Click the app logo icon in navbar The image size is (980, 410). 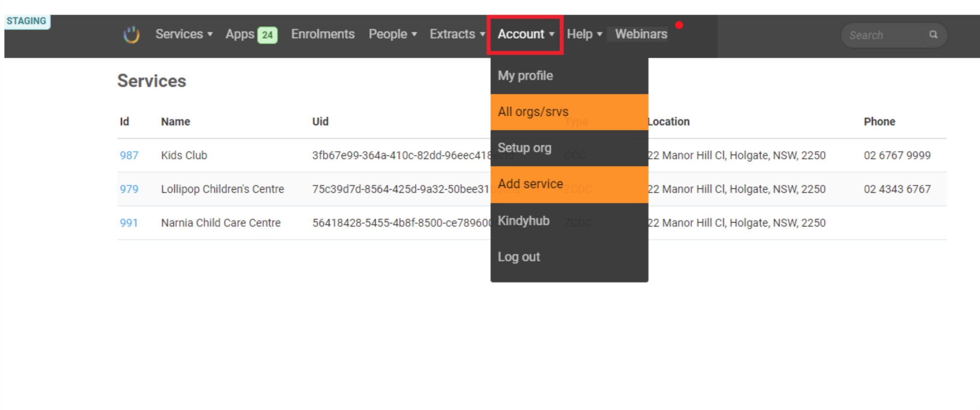131,35
